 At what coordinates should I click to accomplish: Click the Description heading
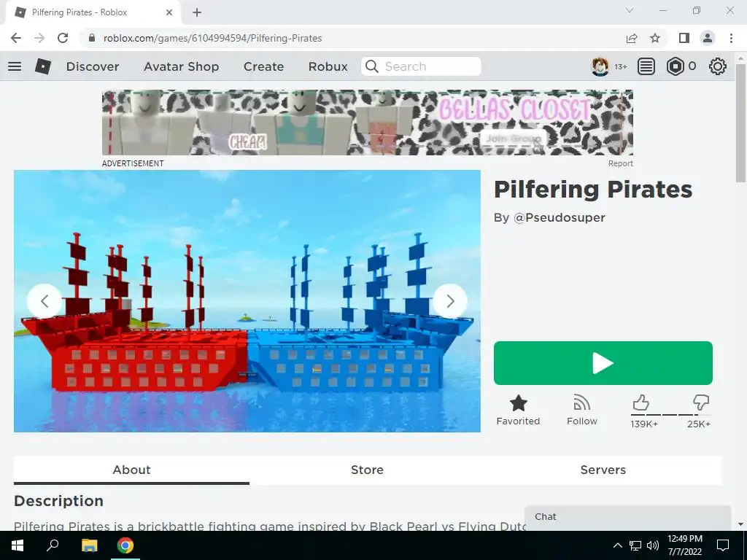58,501
